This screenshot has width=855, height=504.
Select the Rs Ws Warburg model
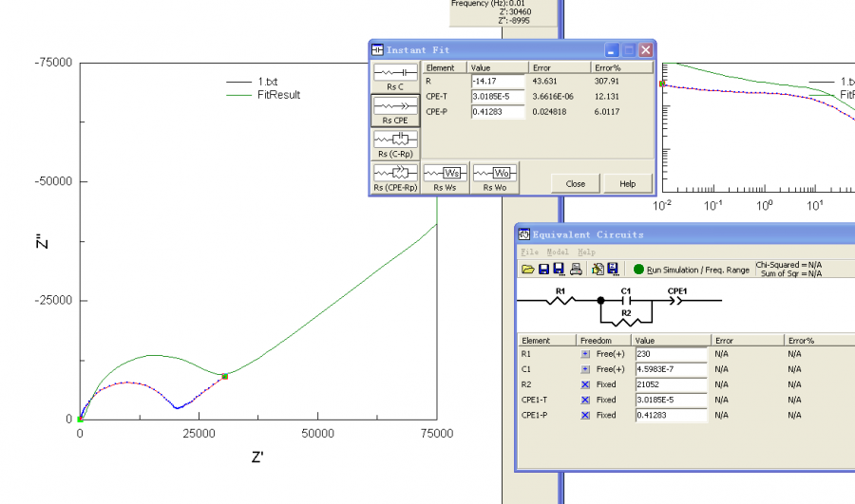[x=445, y=177]
